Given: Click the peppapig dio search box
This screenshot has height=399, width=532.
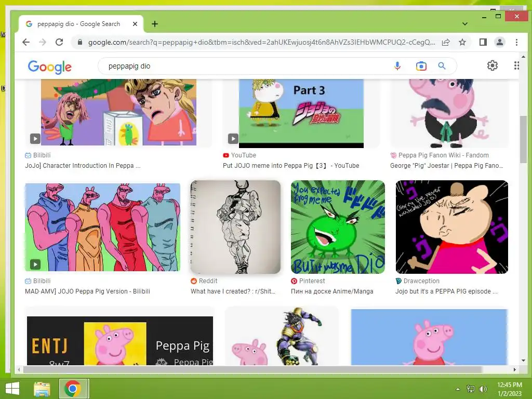Looking at the screenshot, I should [248, 66].
